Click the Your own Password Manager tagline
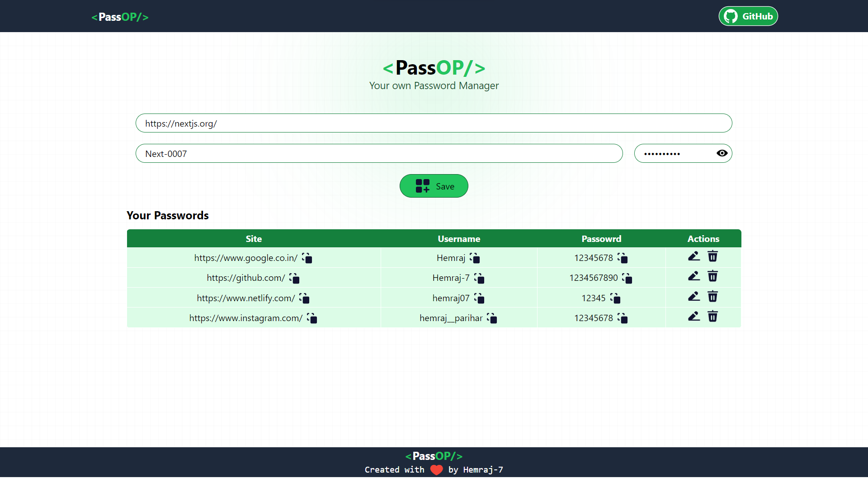Image resolution: width=868 pixels, height=478 pixels. (434, 85)
